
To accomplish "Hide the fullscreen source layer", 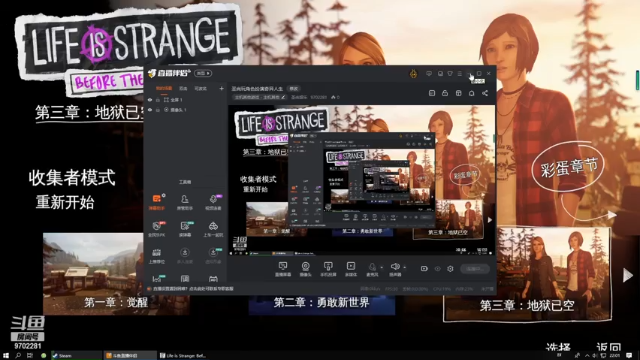I will pos(150,100).
